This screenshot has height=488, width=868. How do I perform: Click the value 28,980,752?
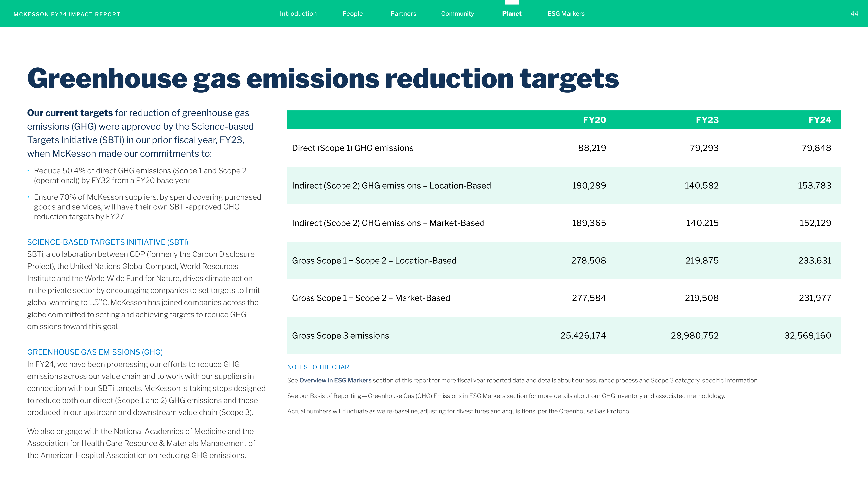click(x=694, y=335)
